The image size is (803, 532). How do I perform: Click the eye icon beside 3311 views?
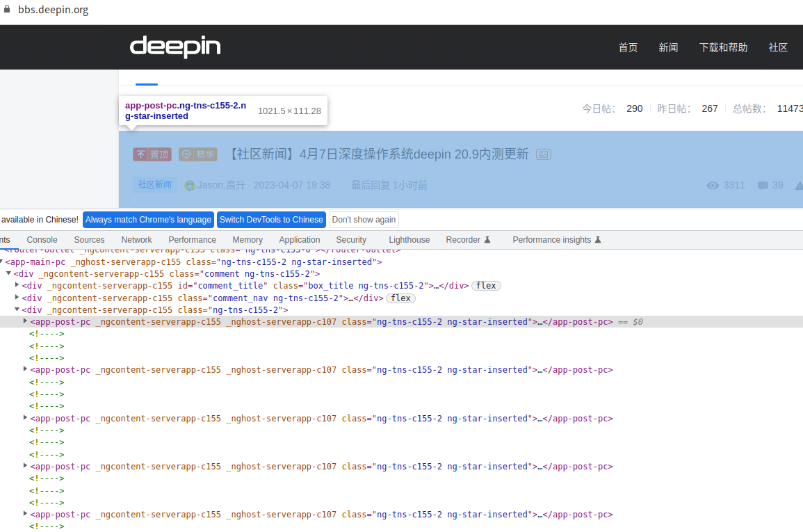(x=713, y=186)
